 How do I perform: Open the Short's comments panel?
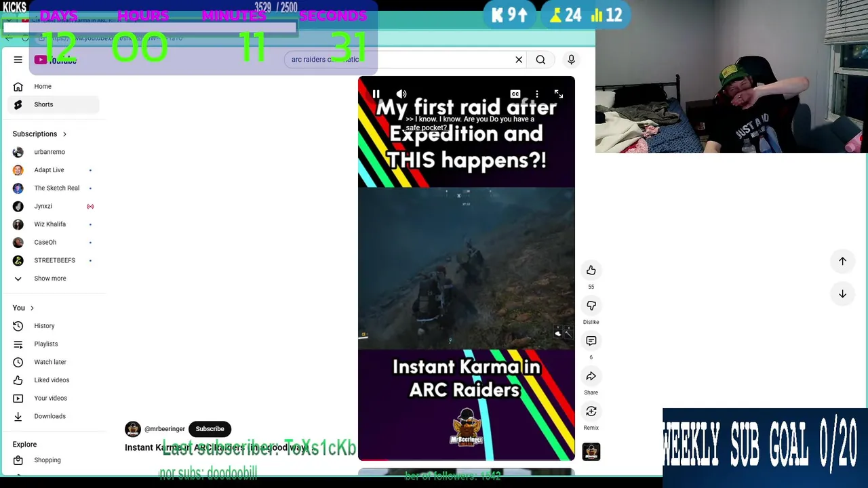[591, 341]
